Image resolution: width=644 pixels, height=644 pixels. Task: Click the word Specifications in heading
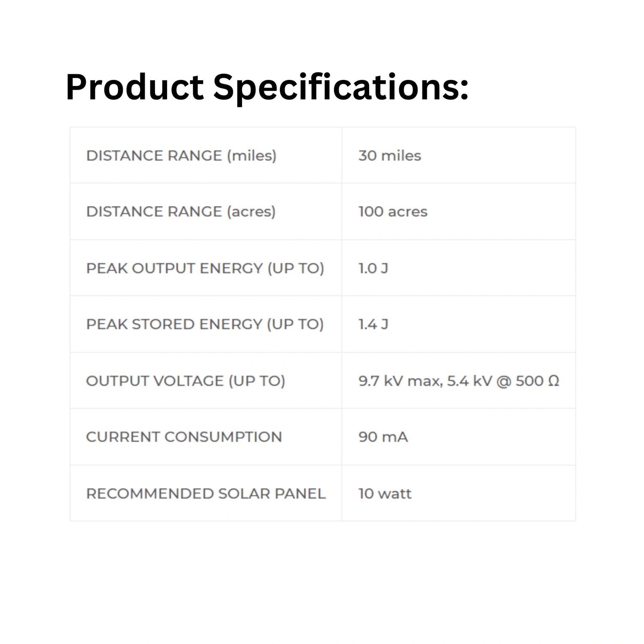(340, 88)
